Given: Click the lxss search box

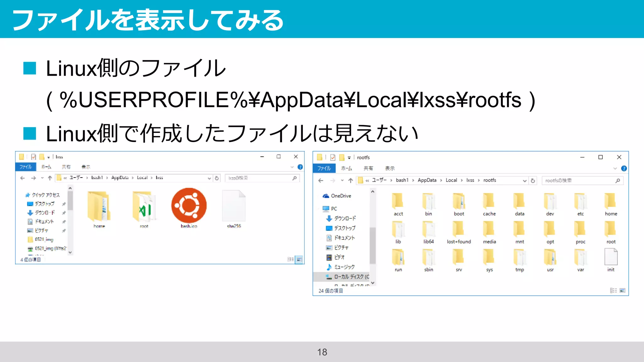Looking at the screenshot, I should pyautogui.click(x=262, y=178).
